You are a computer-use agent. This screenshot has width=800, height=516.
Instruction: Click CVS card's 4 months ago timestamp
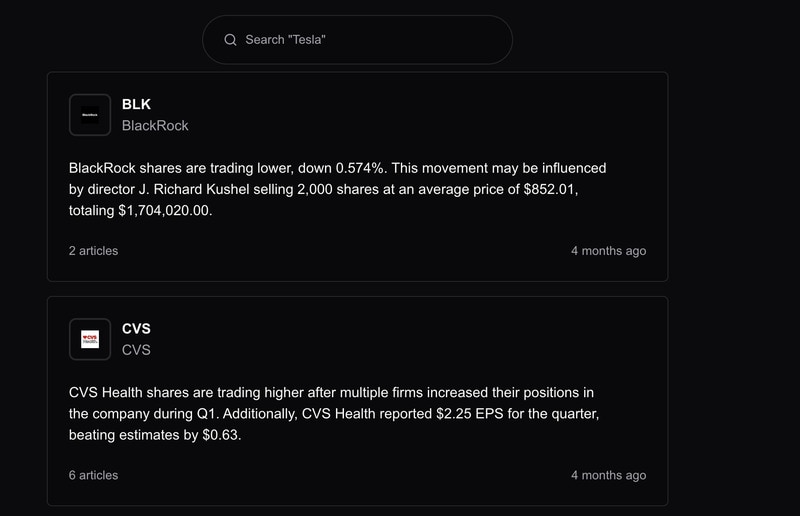608,475
